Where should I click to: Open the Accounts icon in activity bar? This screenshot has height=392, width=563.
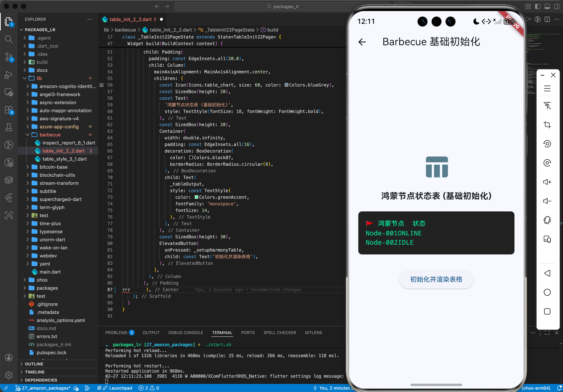pos(9,358)
